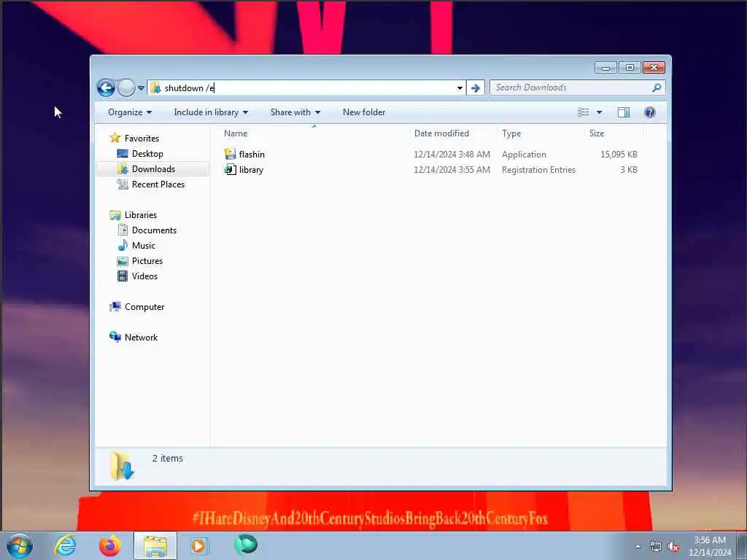Click the Favorites star icon

tap(115, 138)
